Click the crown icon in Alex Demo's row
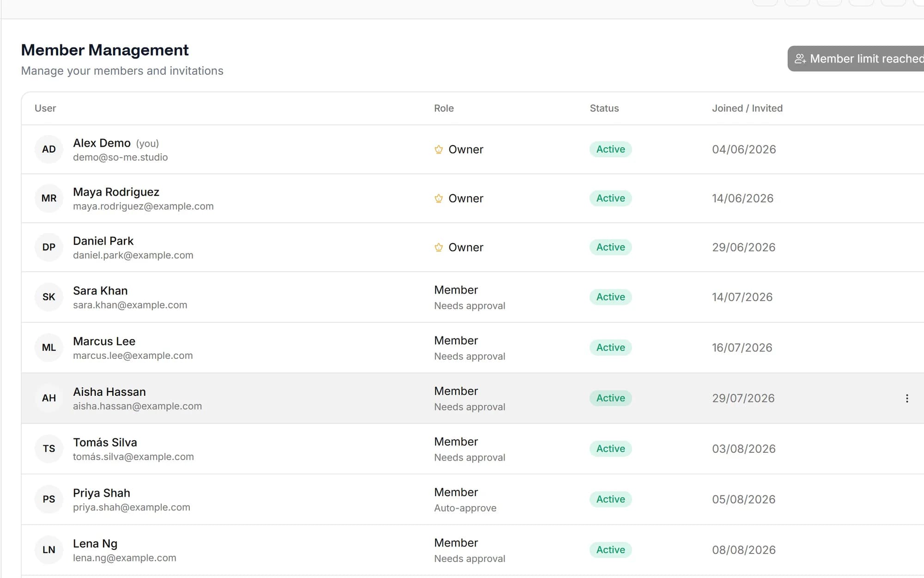The image size is (924, 578). point(438,149)
